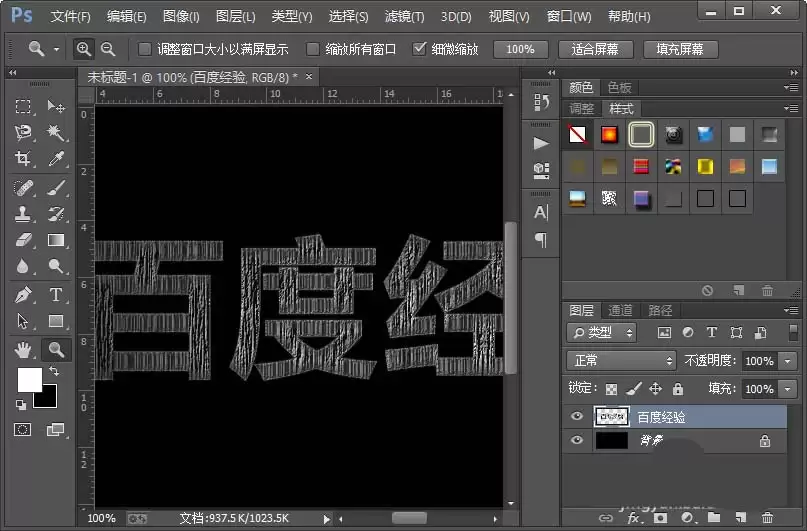
Task: Select the Pen tool
Action: (23, 295)
